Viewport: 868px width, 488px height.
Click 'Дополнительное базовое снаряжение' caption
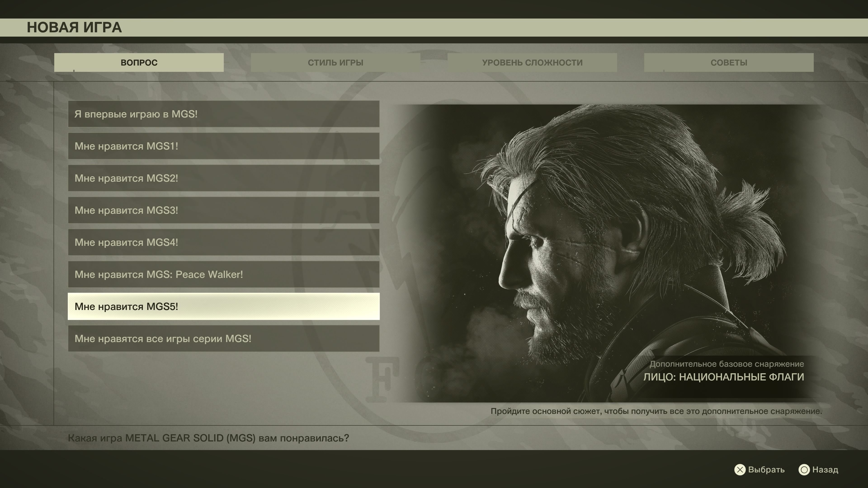727,364
